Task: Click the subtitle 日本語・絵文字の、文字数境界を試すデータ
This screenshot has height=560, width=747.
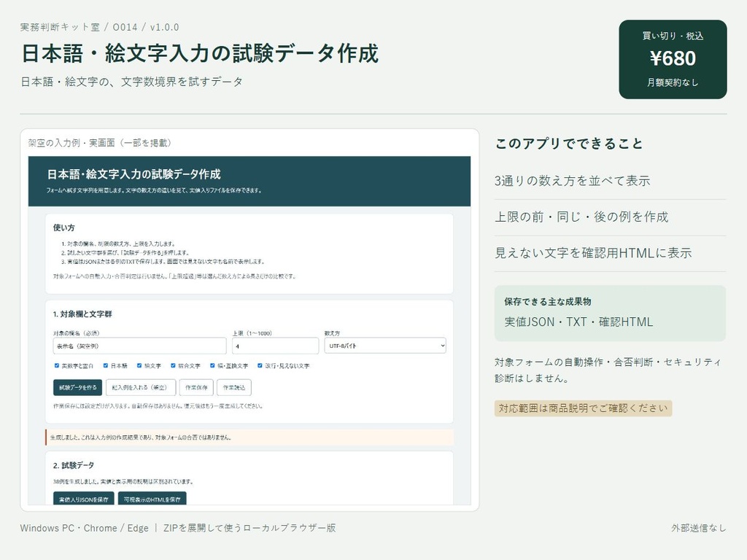Action: coord(131,82)
